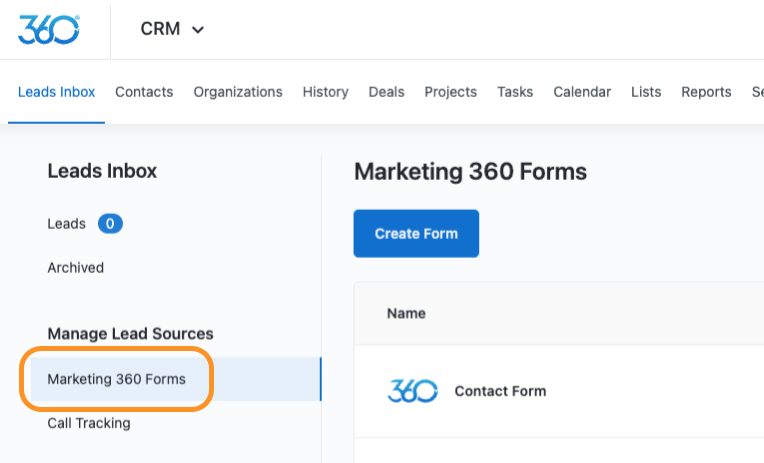Viewport: 764px width, 463px height.
Task: Open the CRM dropdown chevron
Action: [198, 30]
